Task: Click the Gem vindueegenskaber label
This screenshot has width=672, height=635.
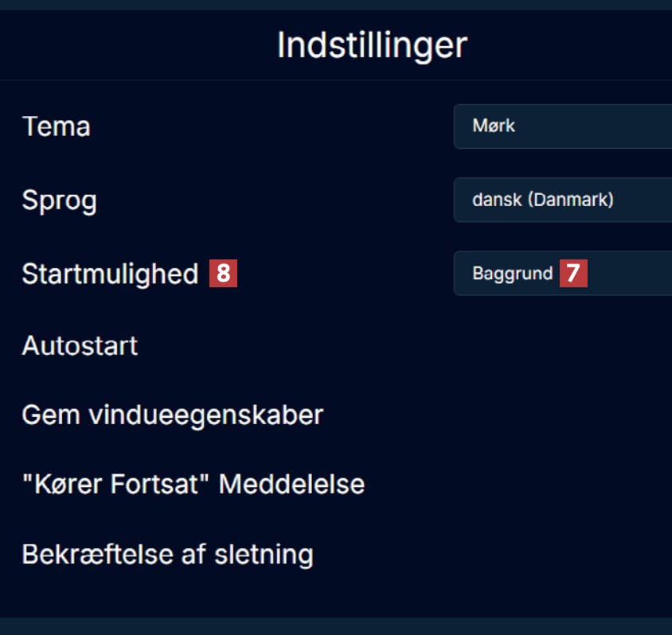Action: pos(172,415)
